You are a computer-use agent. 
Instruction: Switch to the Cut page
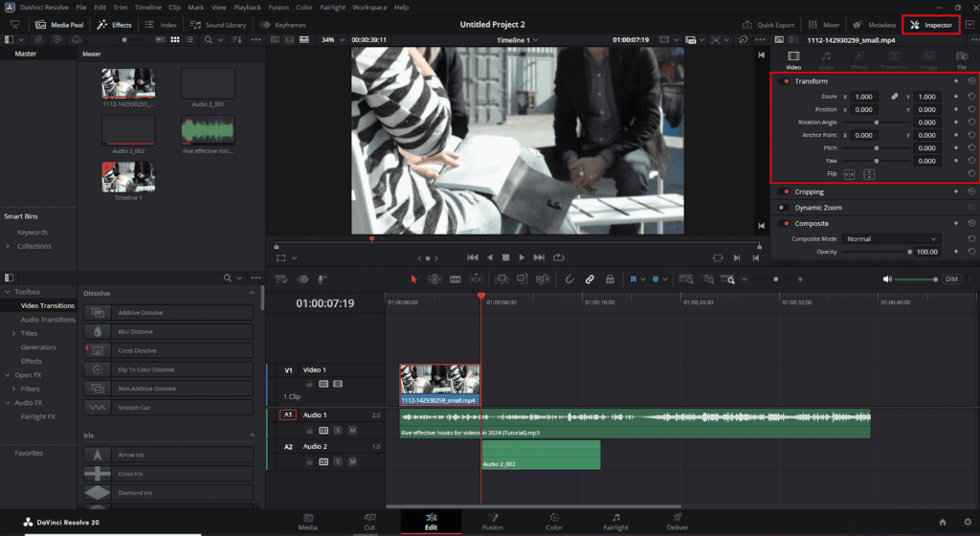click(x=369, y=522)
